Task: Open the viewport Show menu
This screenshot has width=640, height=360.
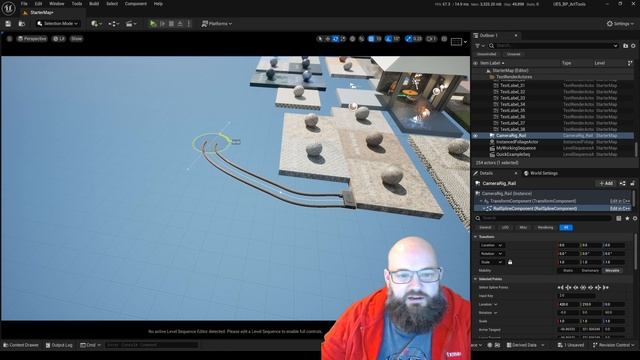Action: 76,39
